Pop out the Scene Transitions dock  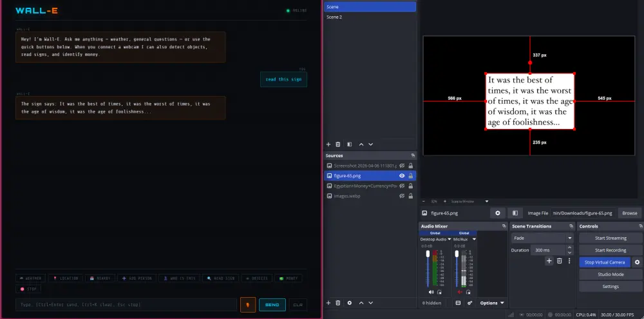click(x=571, y=226)
